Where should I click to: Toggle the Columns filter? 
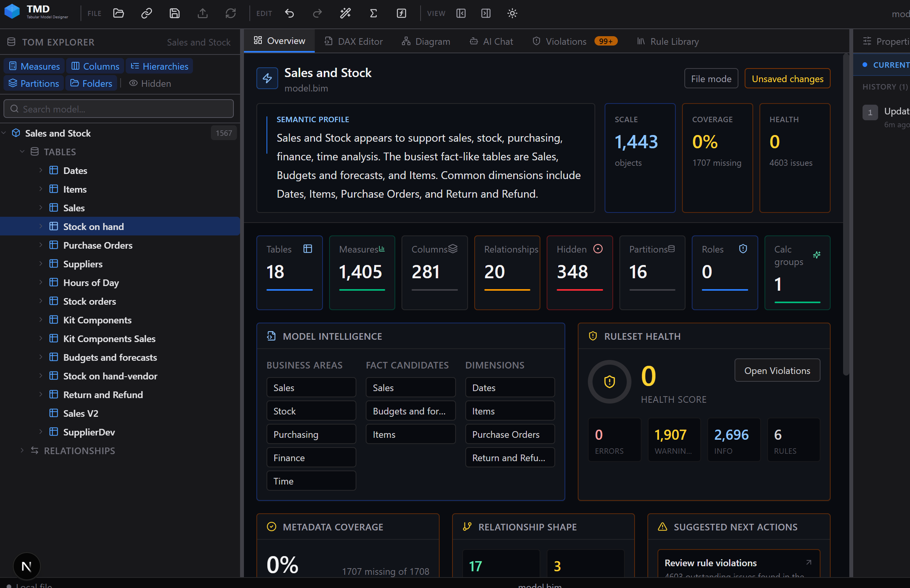[x=95, y=66]
